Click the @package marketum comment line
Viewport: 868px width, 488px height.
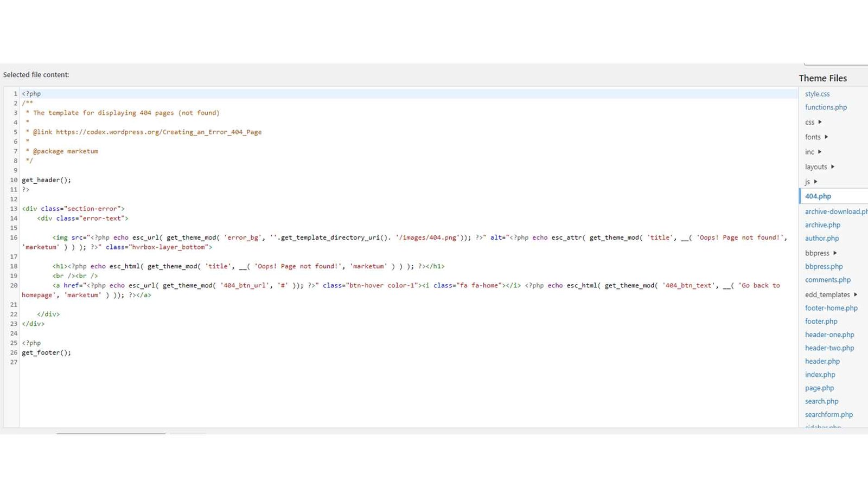[x=62, y=151]
